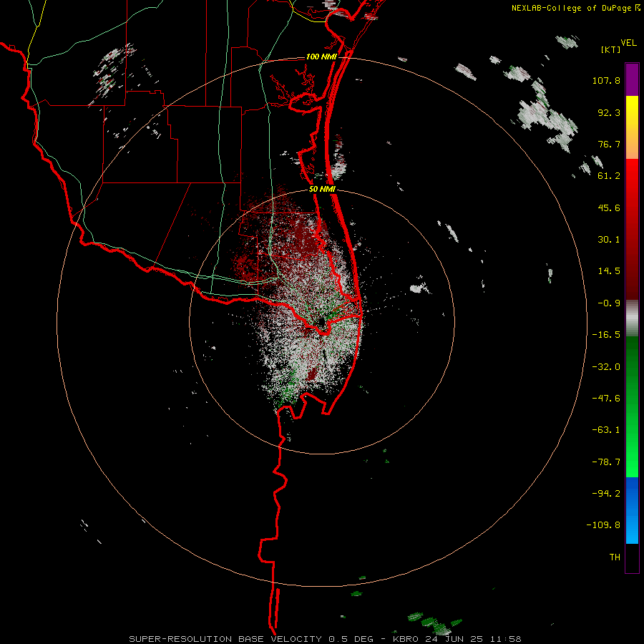Click the [KT] units label
This screenshot has width=644, height=644.
click(x=610, y=49)
